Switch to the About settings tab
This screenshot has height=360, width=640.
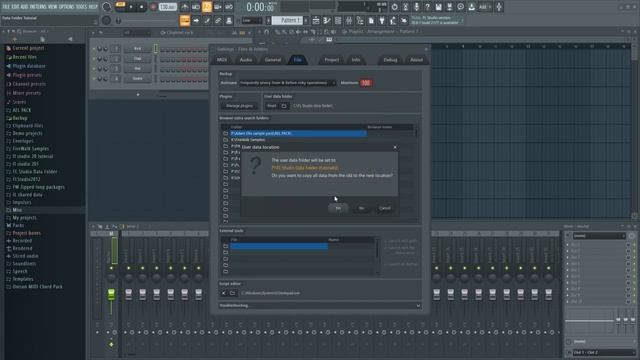416,60
